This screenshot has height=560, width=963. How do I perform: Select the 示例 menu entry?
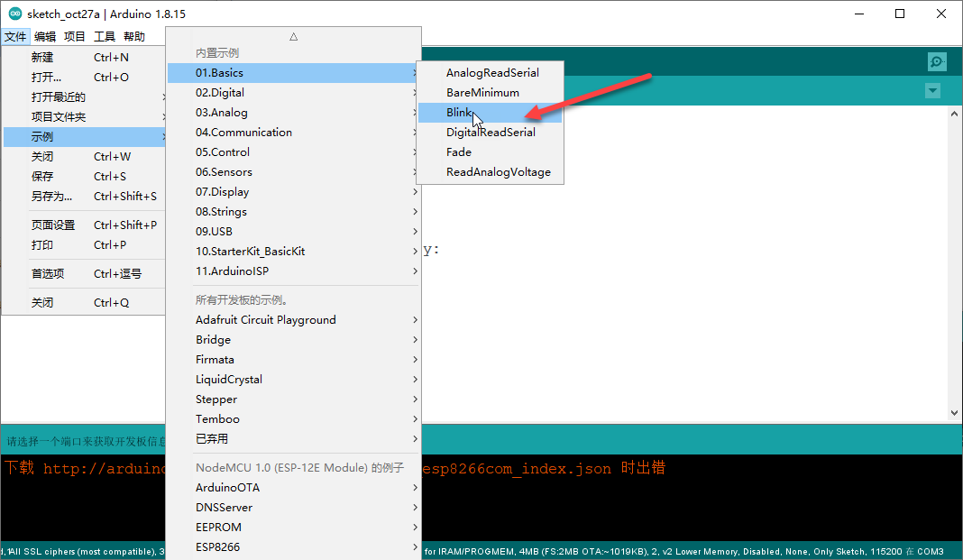click(85, 136)
